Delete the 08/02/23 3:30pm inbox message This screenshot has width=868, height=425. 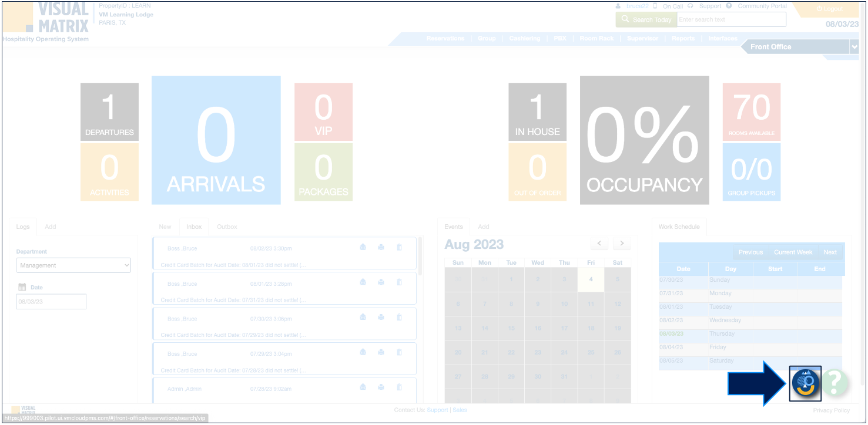tap(399, 247)
